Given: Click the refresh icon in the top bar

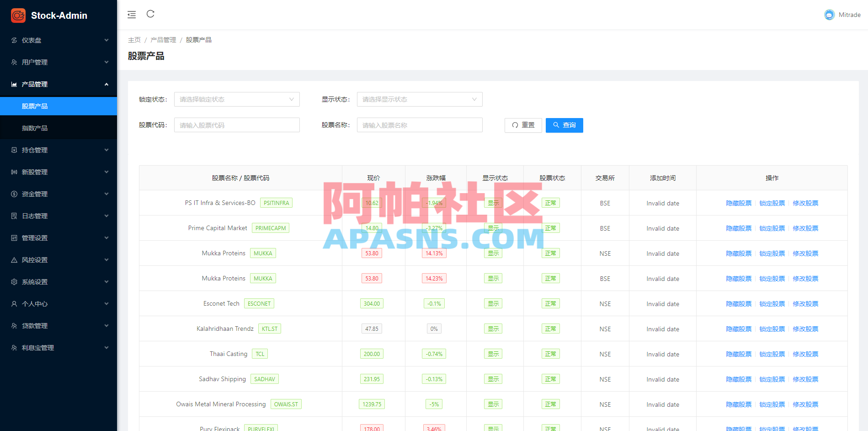Looking at the screenshot, I should click(x=150, y=14).
